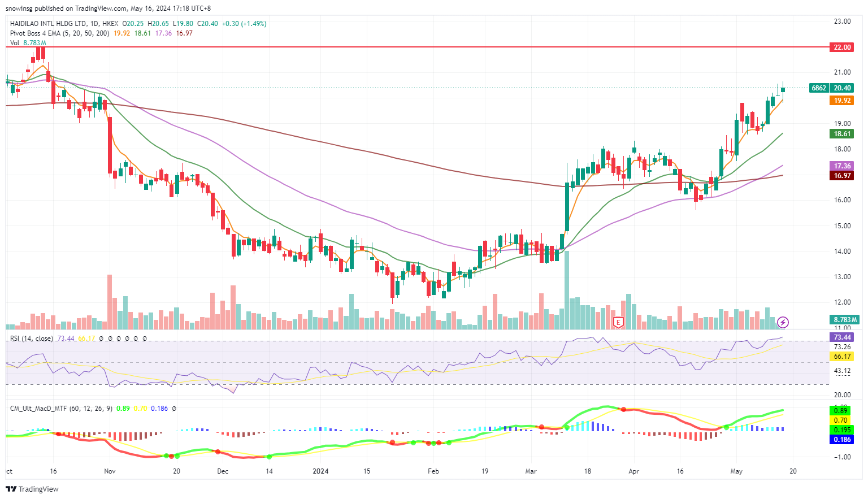Click the 'Feb' label on the time axis
Image resolution: width=868 pixels, height=499 pixels.
click(433, 471)
